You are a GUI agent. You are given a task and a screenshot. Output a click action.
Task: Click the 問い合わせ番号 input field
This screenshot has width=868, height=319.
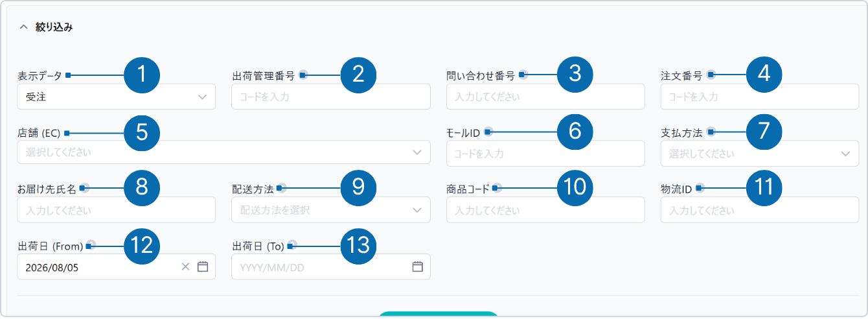coord(545,97)
